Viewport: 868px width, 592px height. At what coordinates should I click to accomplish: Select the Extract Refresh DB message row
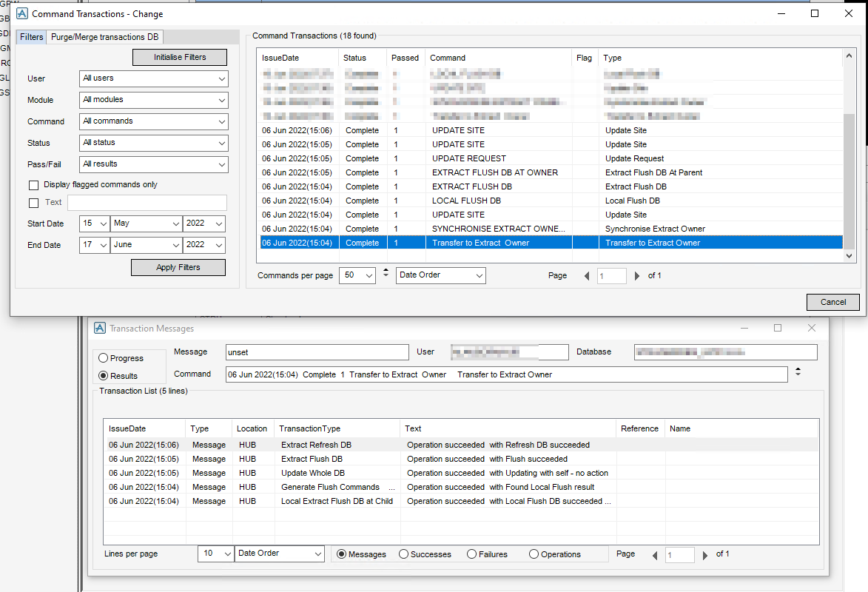pos(461,445)
